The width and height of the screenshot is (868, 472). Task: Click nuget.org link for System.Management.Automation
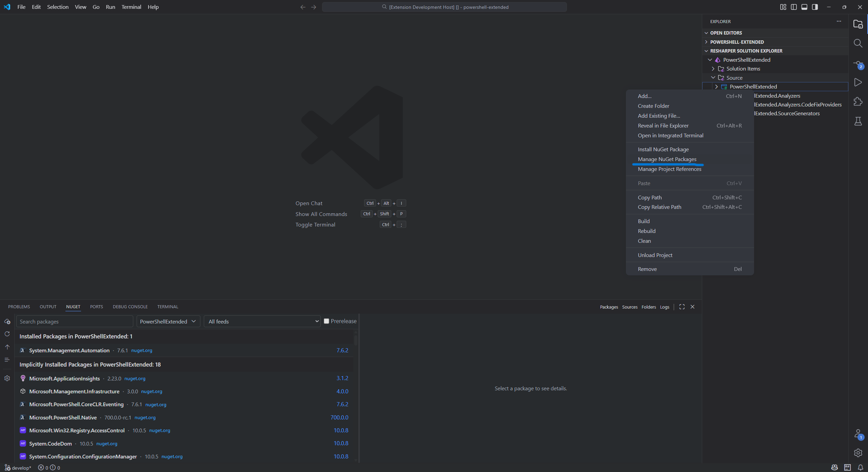(x=142, y=350)
